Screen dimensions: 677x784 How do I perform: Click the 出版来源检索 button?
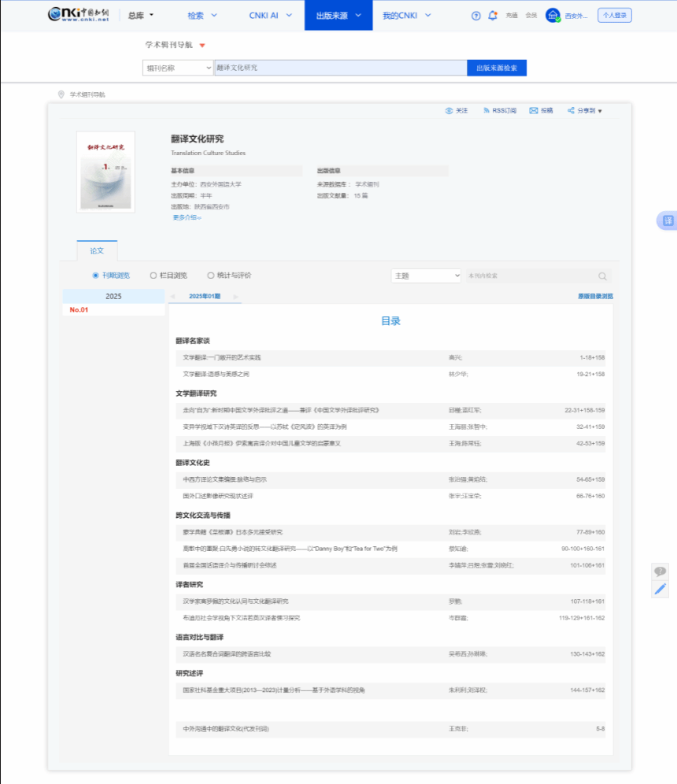[497, 68]
